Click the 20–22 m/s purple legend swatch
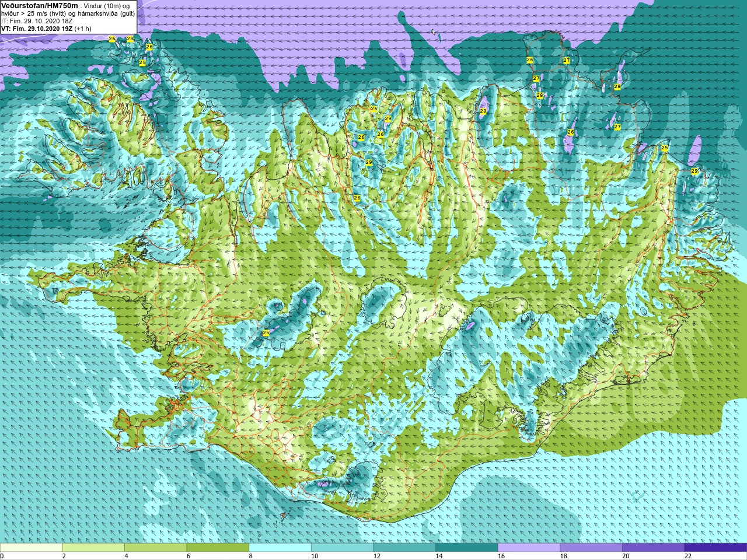Viewport: 747px width, 560px height. tap(653, 548)
